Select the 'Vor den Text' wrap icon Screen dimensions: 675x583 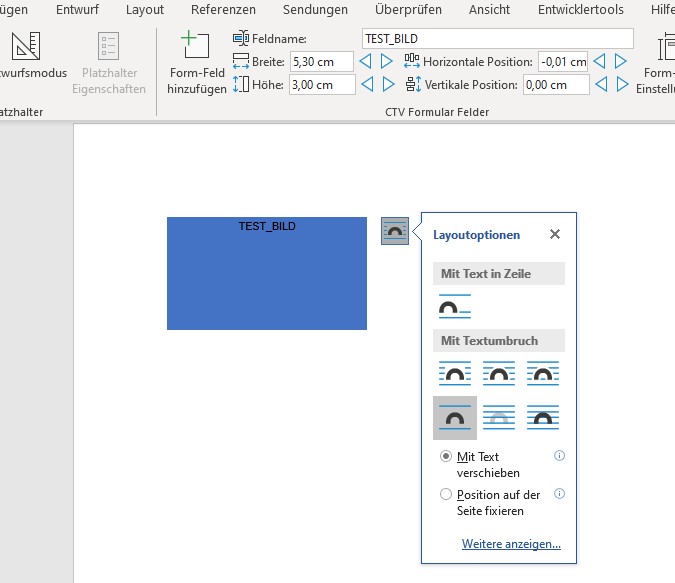click(x=543, y=417)
